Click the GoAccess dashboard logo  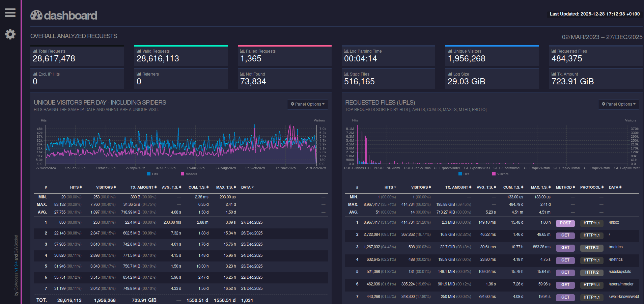[x=63, y=14]
